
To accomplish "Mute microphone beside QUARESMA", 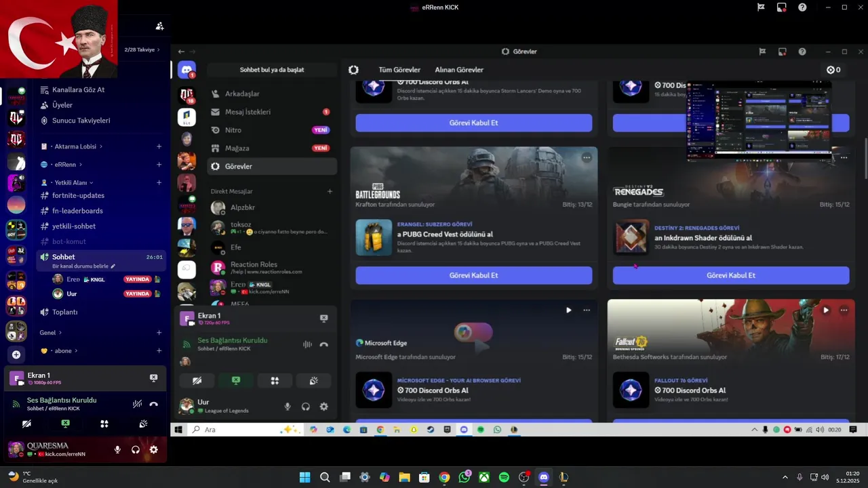I will (x=117, y=449).
